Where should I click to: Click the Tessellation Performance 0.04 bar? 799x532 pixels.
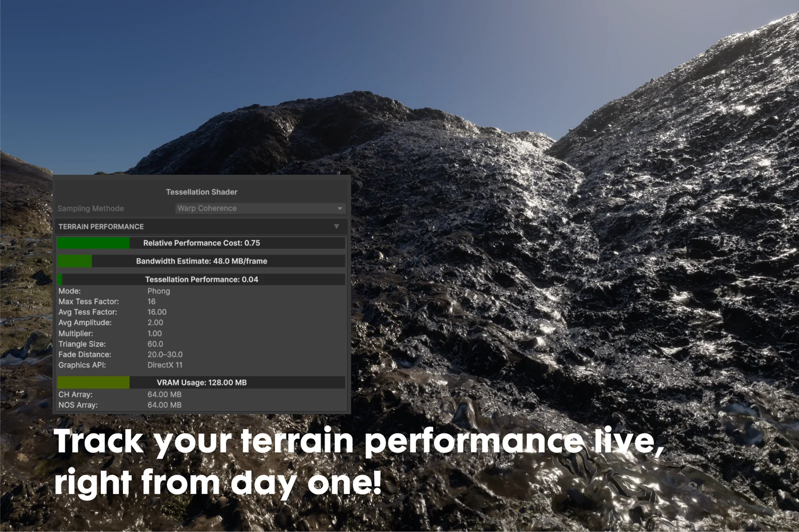[x=201, y=279]
